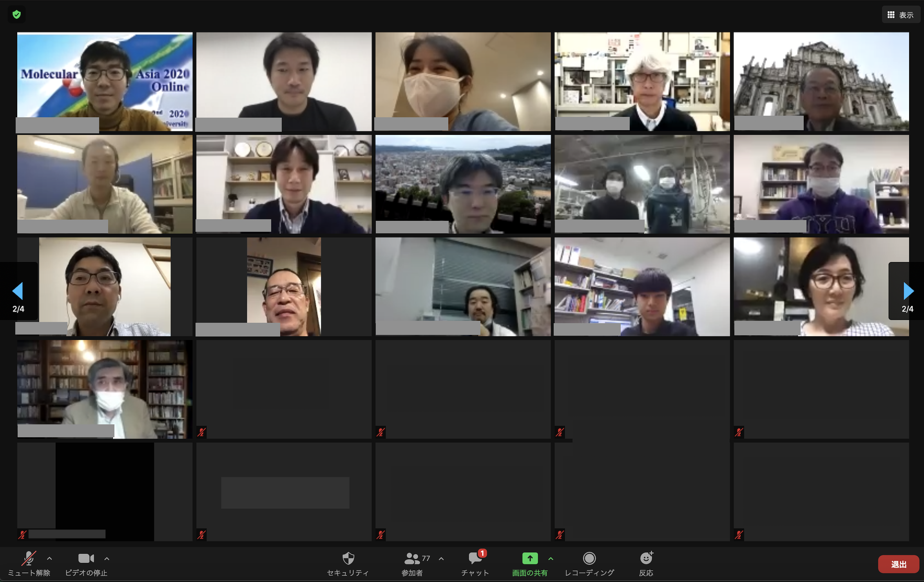Go to previous gallery page left arrow
This screenshot has height=582, width=924.
click(18, 291)
